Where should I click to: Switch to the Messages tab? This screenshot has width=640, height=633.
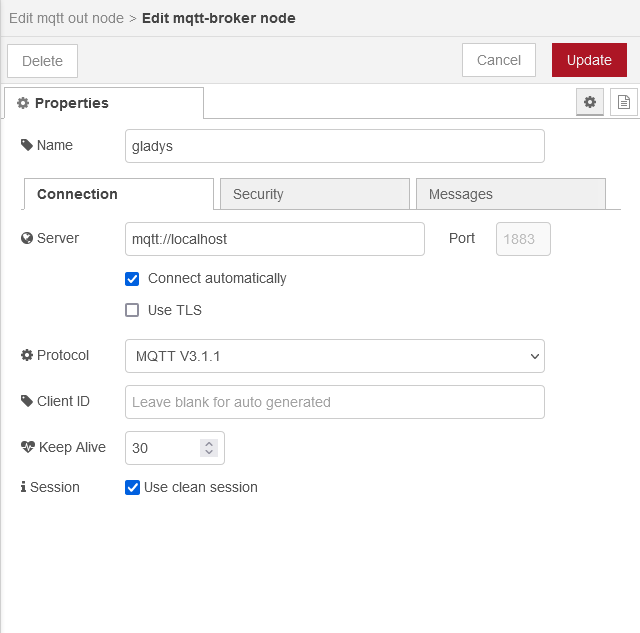click(511, 194)
